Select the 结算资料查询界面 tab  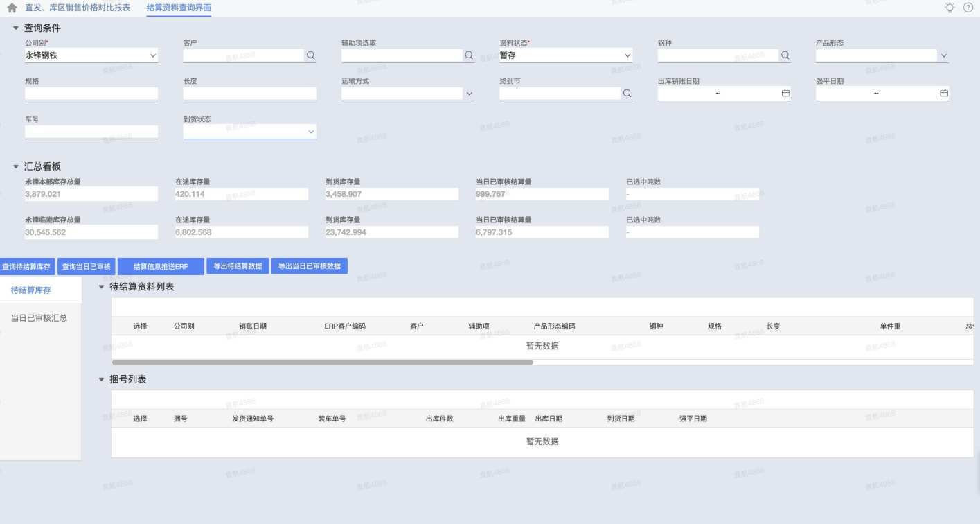coord(179,8)
